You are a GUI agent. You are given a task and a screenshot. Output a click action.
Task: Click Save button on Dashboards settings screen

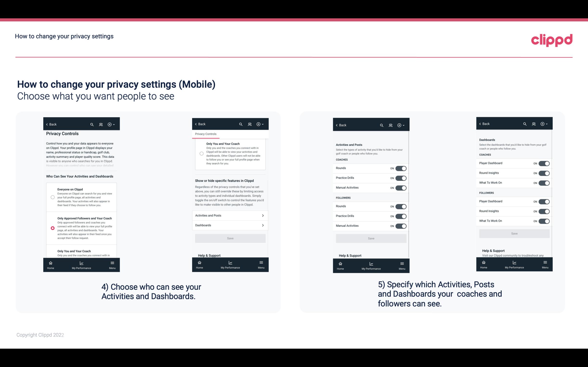click(514, 233)
